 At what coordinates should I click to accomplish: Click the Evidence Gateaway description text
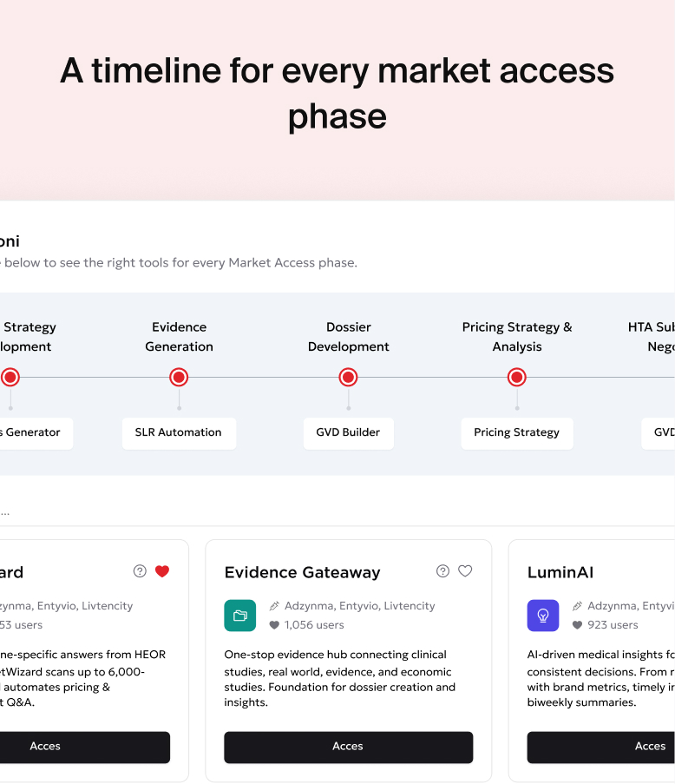[340, 678]
